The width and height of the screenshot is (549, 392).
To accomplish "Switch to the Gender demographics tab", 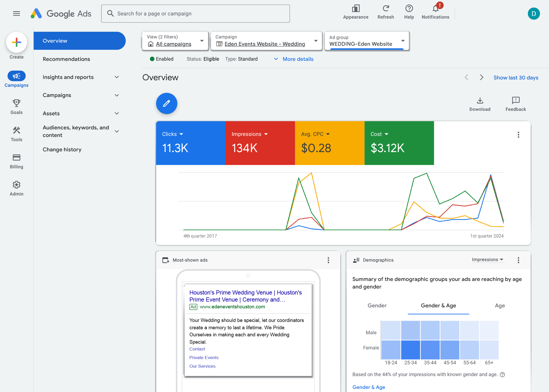I will tap(377, 305).
